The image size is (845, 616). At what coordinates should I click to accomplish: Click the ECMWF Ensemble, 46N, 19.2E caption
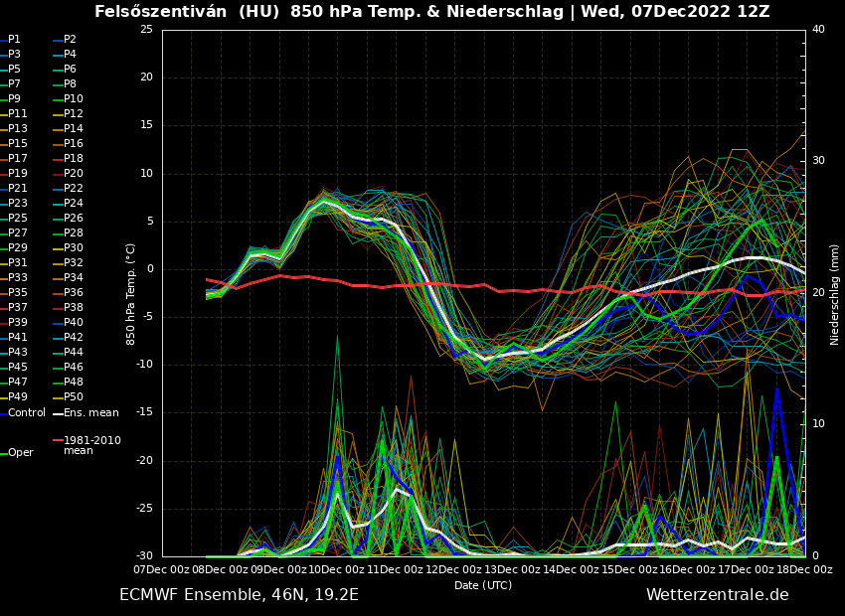[239, 595]
